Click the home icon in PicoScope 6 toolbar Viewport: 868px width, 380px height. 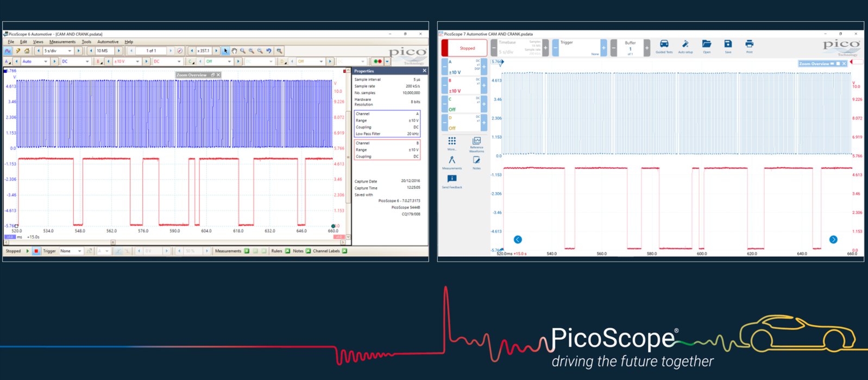coord(27,51)
